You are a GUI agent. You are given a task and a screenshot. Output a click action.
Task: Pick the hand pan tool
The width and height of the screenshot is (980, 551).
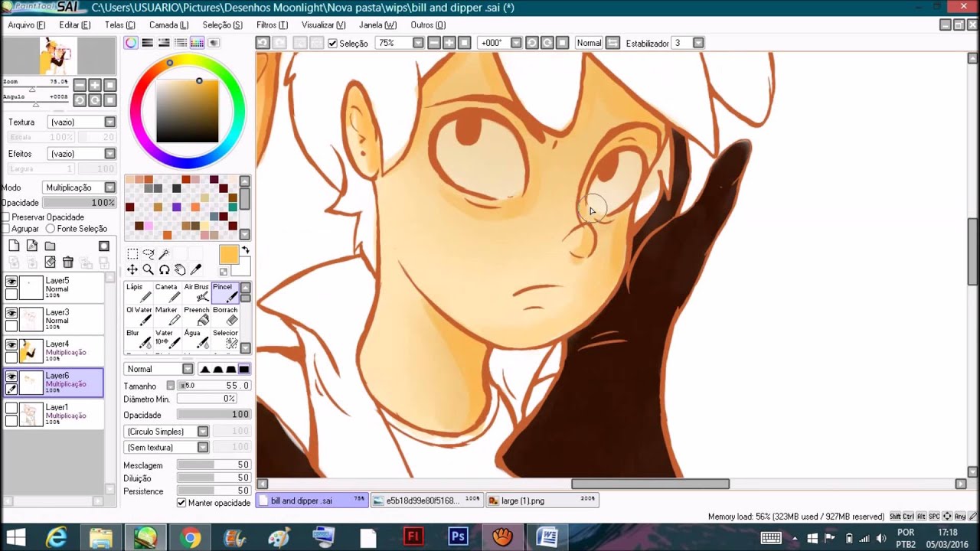[x=180, y=269]
